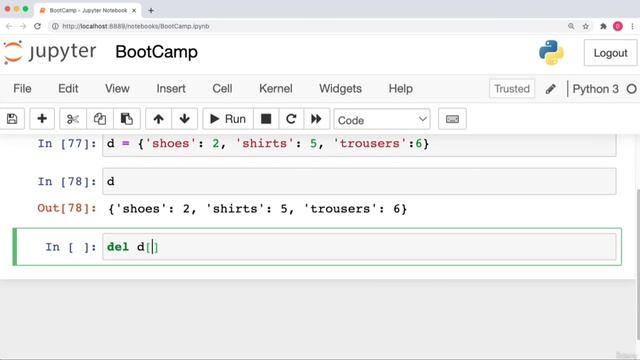Open the Edit menu
640x360 pixels.
(x=68, y=89)
